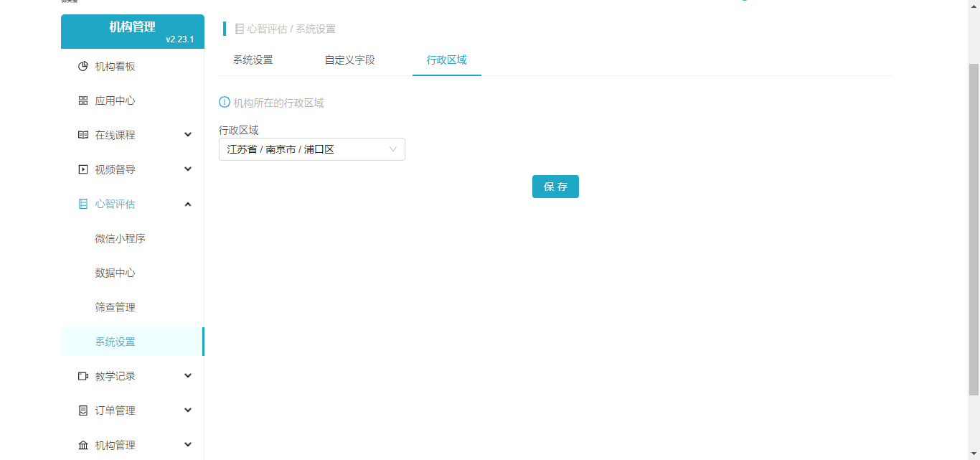980x460 pixels.
Task: Click the 教学记录 camera icon
Action: pyautogui.click(x=83, y=376)
